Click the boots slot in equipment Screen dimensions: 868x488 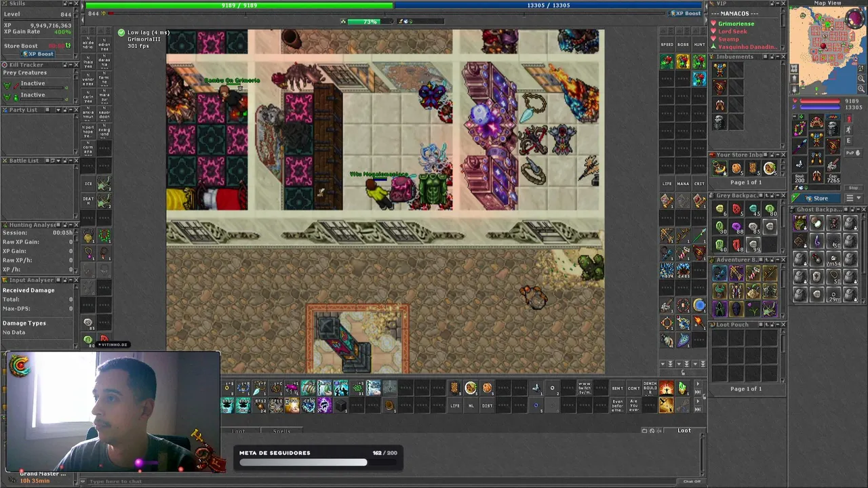coord(816,176)
